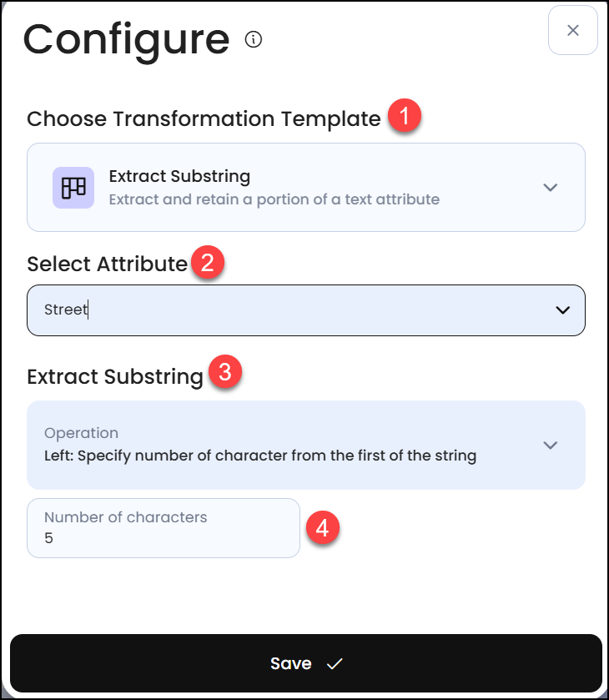This screenshot has width=609, height=700.
Task: Click the Extract Substring section heading
Action: click(114, 376)
